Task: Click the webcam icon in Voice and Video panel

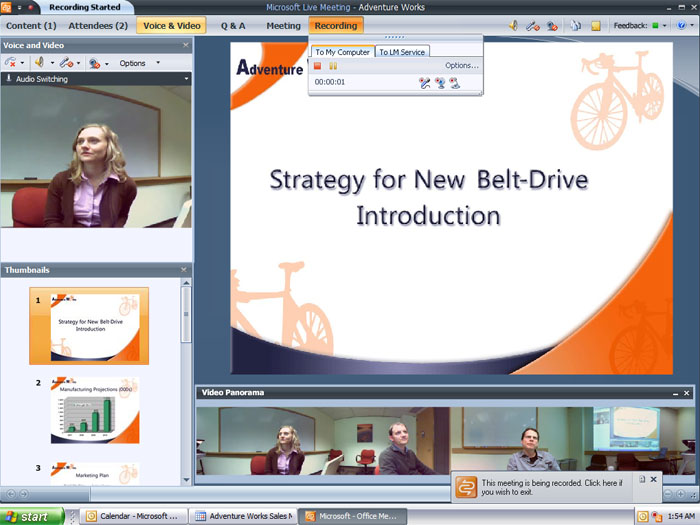Action: pyautogui.click(x=94, y=63)
